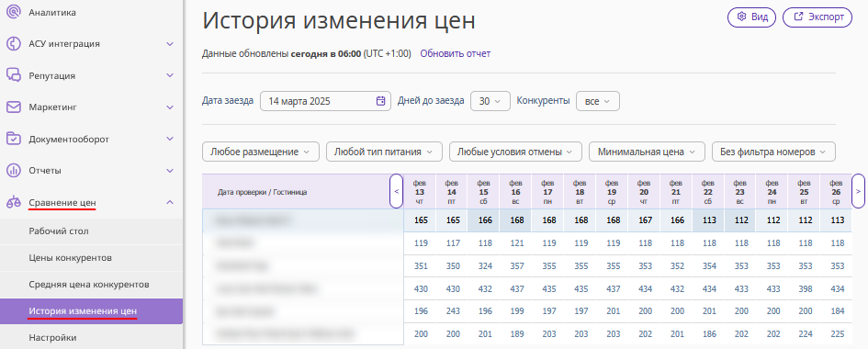The image size is (868, 349).
Task: Open the Любое размещение filter
Action: click(261, 152)
